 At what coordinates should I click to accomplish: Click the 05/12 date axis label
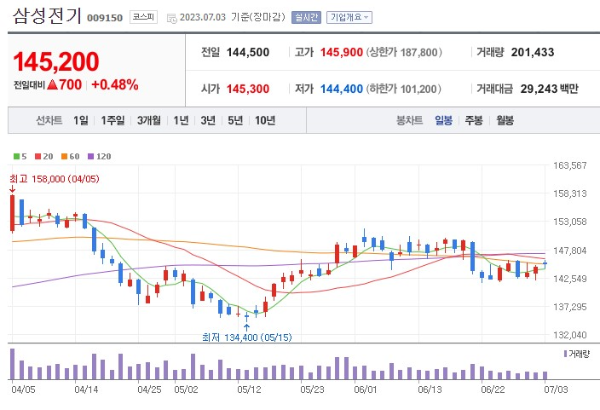(x=249, y=390)
